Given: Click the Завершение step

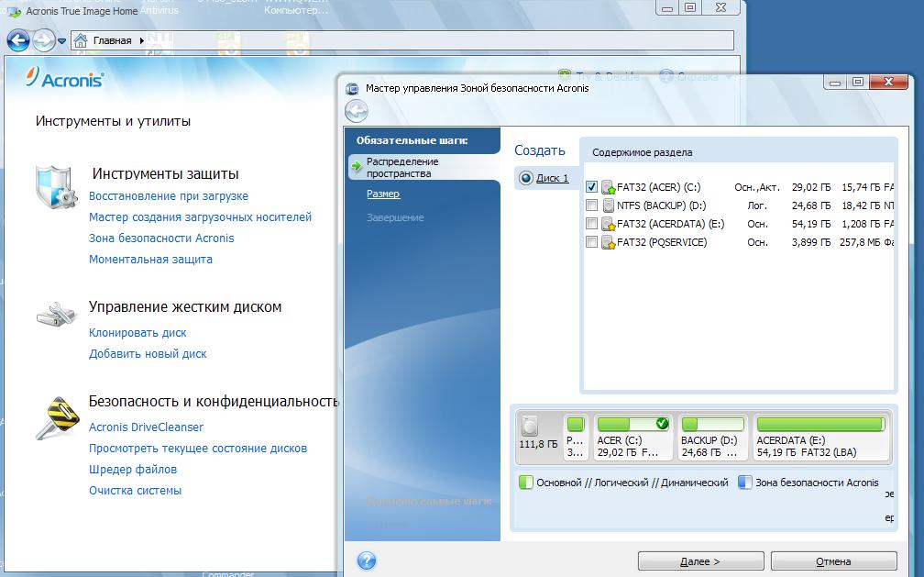Looking at the screenshot, I should [395, 217].
